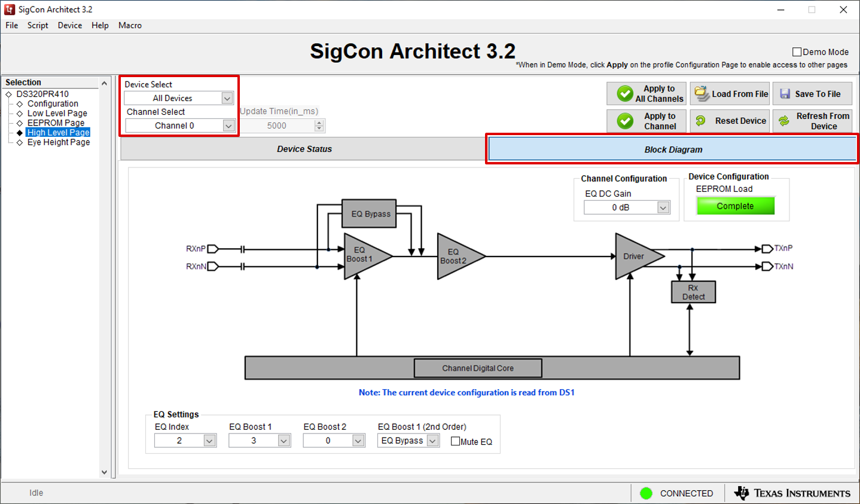Viewport: 860px width, 504px height.
Task: Open the Macro menu
Action: pyautogui.click(x=130, y=25)
